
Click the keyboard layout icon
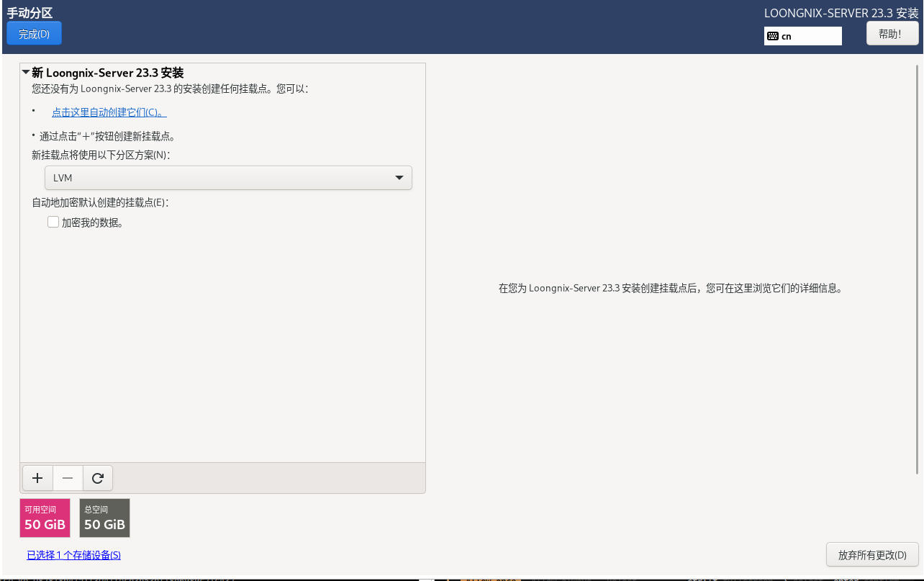773,36
